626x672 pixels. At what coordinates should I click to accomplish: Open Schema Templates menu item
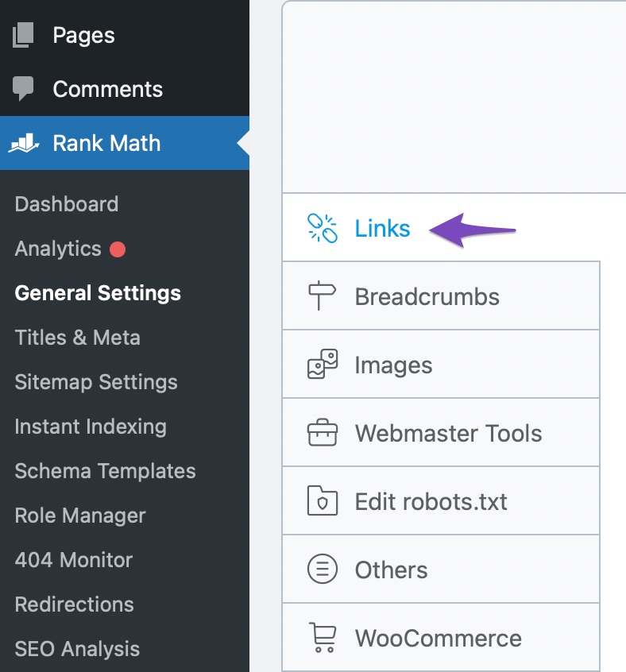105,471
